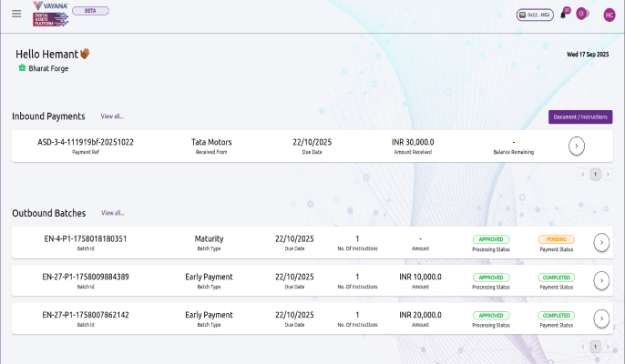Click the PENDING payment status badge
Viewport: 625px width, 364px height.
[x=556, y=238]
